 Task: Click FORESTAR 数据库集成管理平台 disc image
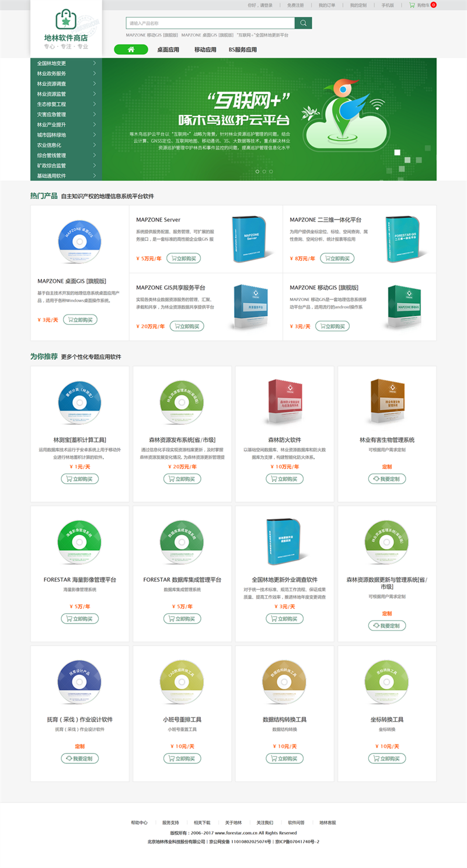[x=182, y=542]
